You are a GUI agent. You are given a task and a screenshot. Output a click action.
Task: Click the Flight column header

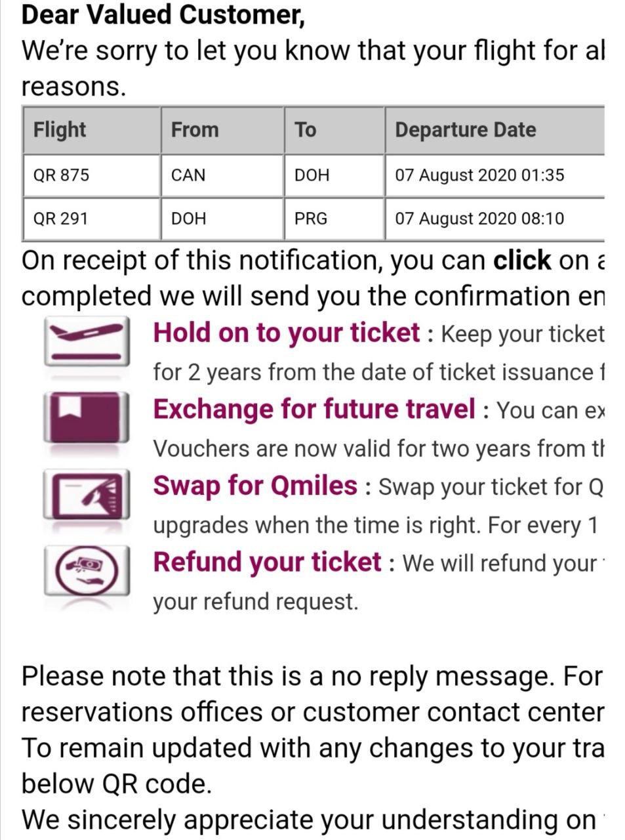click(x=92, y=131)
